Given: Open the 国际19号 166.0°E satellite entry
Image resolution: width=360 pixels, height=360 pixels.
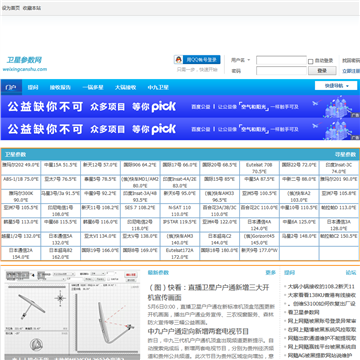Looking at the screenshot, I should (100, 250).
